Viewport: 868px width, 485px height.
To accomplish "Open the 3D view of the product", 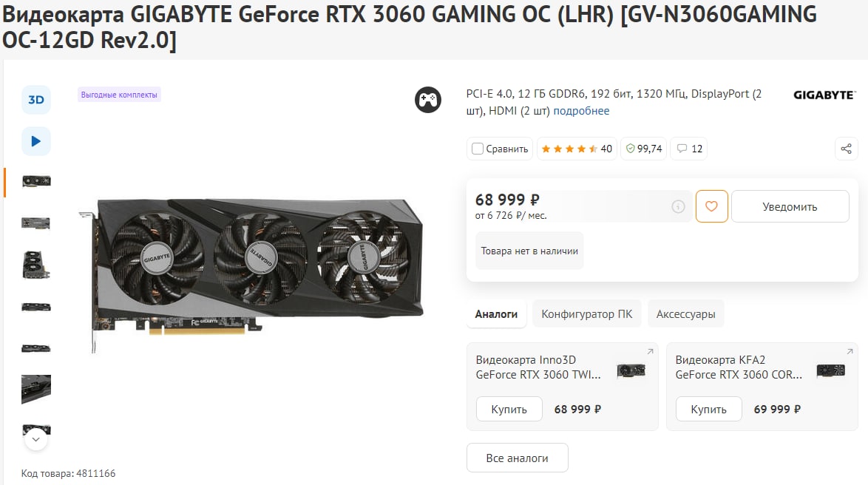I will [36, 100].
